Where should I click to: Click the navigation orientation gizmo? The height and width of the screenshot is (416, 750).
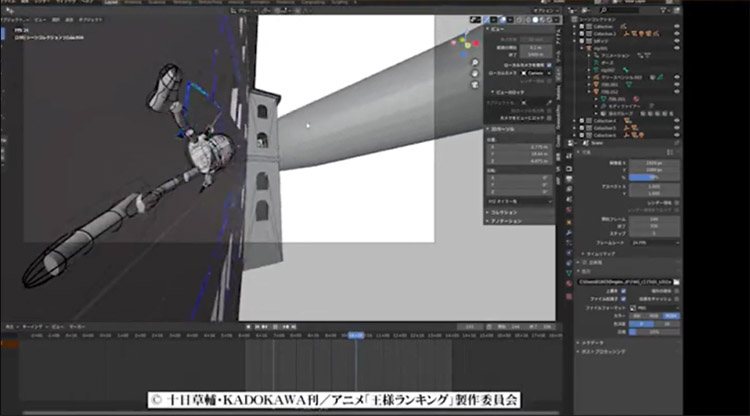tap(465, 40)
